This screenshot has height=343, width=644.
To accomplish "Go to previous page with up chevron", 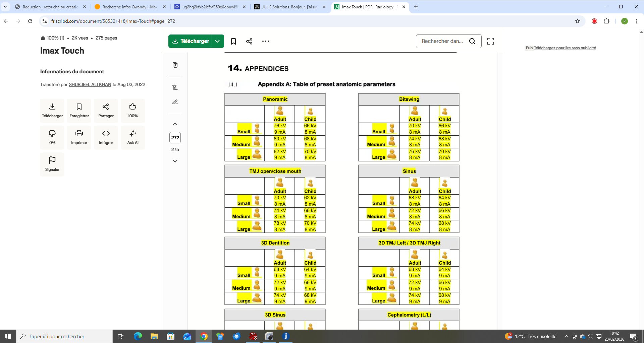I will [175, 124].
